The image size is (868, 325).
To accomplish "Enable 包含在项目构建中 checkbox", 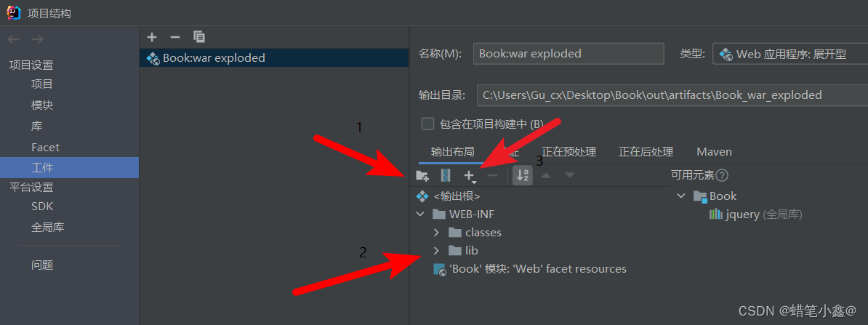I will pyautogui.click(x=427, y=124).
